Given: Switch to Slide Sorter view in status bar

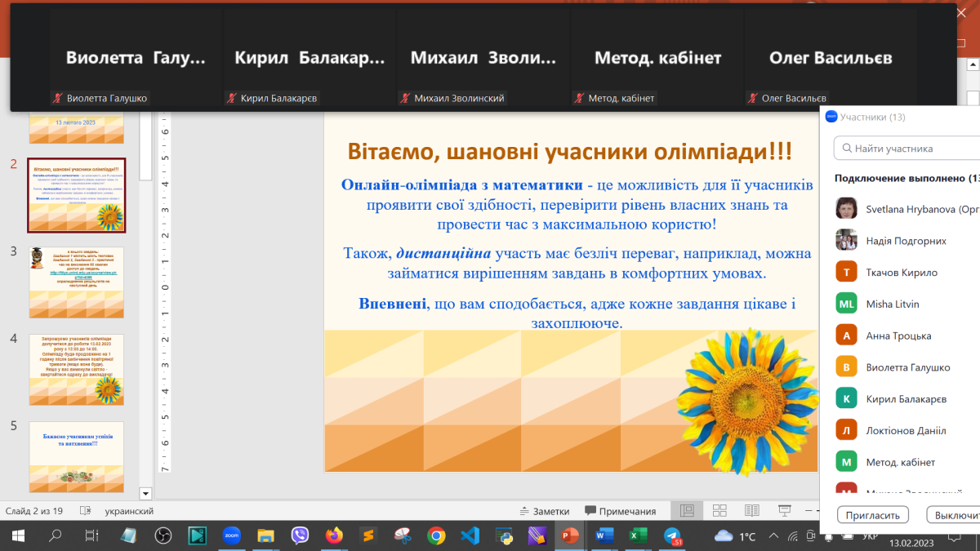Looking at the screenshot, I should tap(719, 511).
